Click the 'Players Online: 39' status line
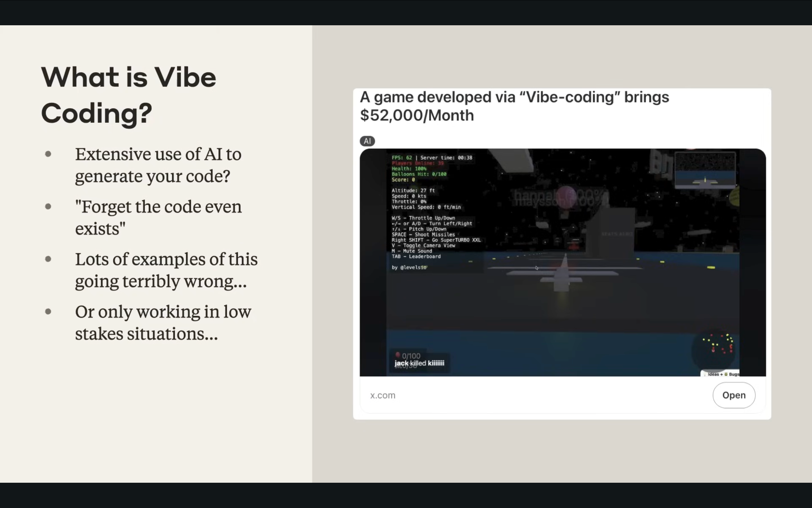812x508 pixels. [417, 163]
